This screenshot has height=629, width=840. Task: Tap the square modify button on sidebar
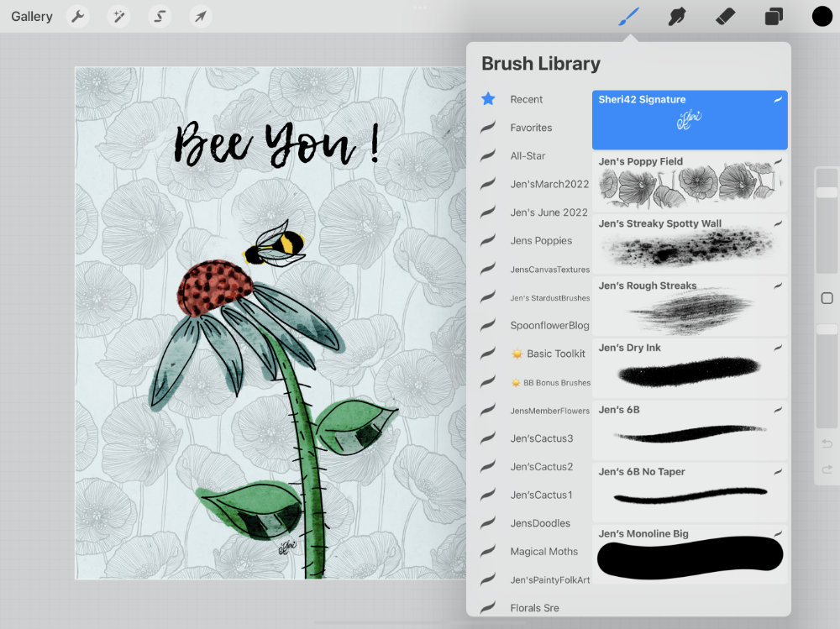(827, 298)
